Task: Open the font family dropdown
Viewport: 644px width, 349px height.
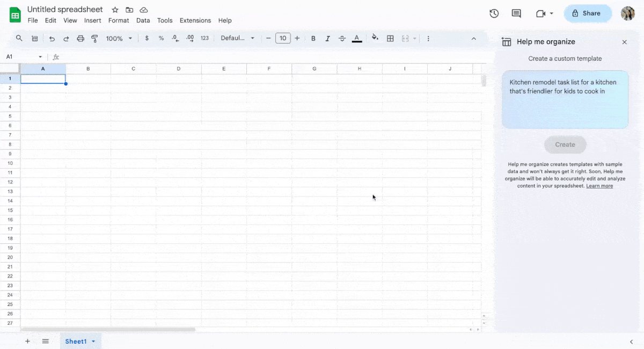Action: (238, 38)
